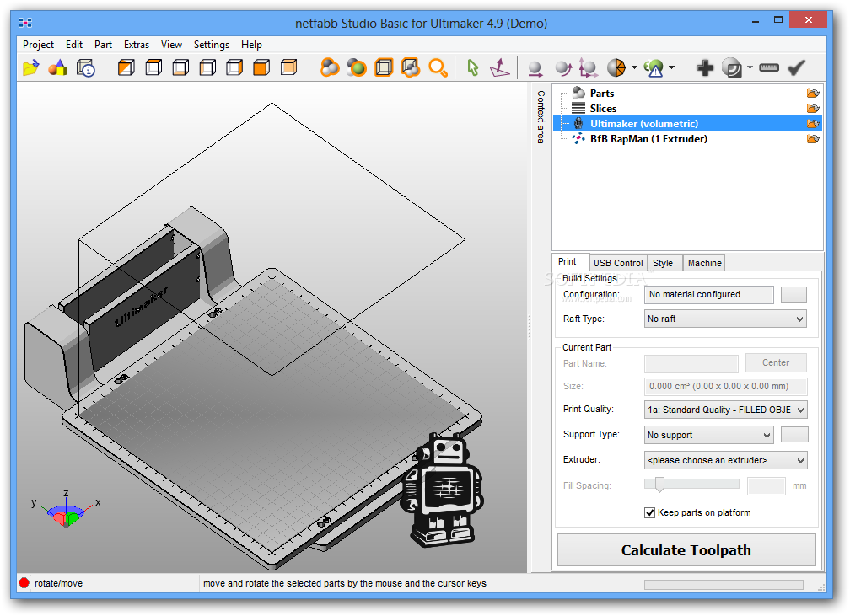Select the Slices tree item
The image size is (850, 616).
pyautogui.click(x=603, y=109)
